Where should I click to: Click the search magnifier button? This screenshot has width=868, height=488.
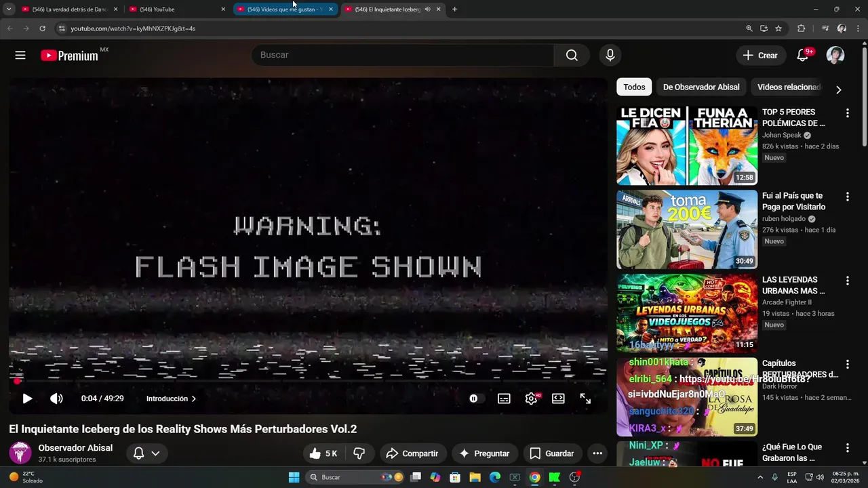pyautogui.click(x=572, y=55)
